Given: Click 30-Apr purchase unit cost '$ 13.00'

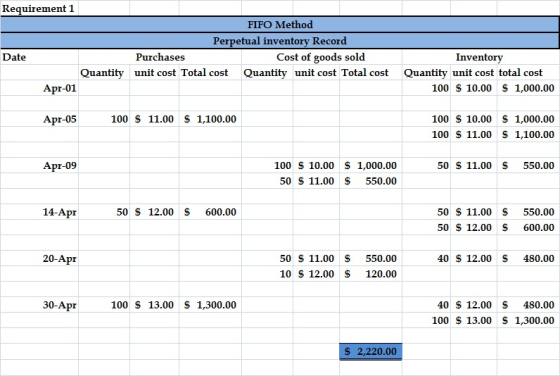Looking at the screenshot, I should [x=154, y=305].
